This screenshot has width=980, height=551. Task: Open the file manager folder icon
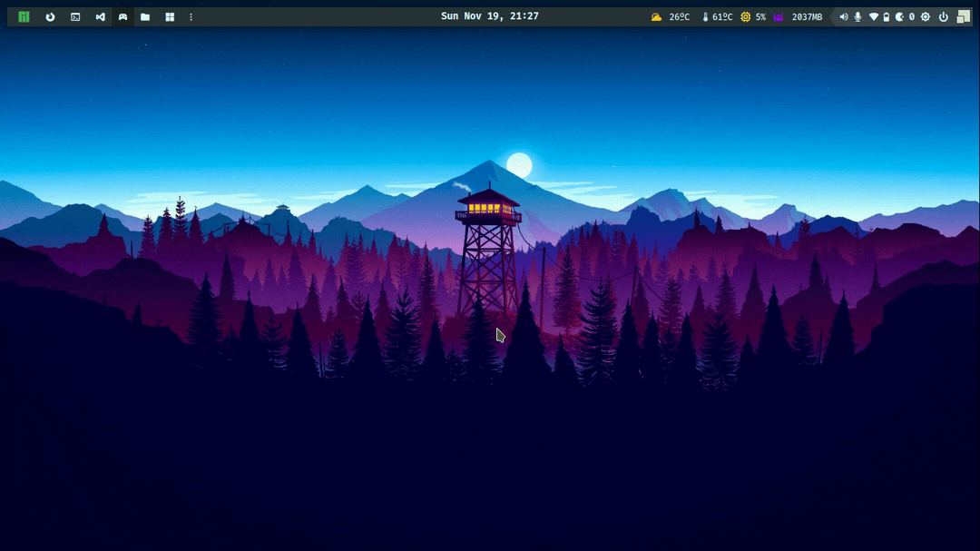(145, 17)
